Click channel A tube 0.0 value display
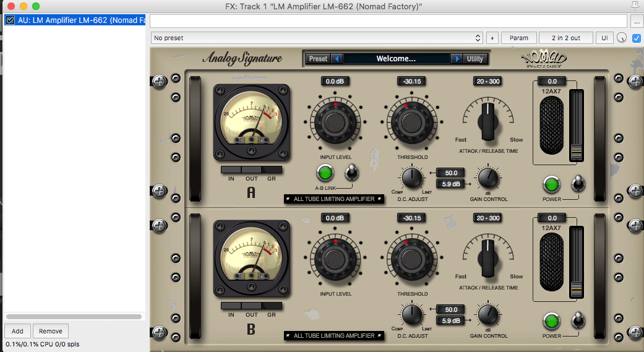 click(552, 81)
